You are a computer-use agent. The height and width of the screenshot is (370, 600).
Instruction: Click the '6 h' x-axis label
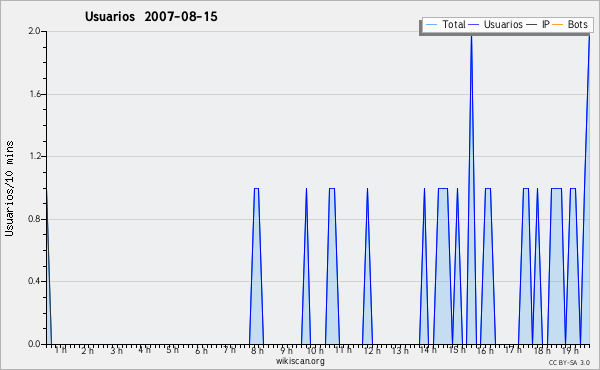point(201,350)
